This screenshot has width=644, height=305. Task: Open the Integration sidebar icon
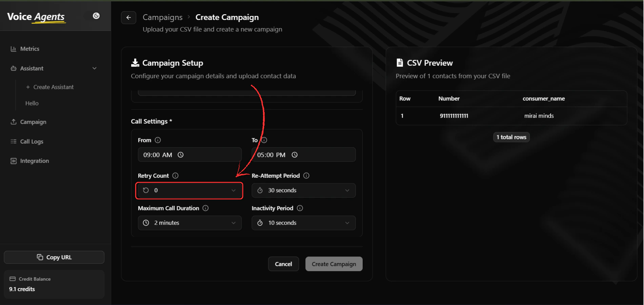click(x=13, y=161)
